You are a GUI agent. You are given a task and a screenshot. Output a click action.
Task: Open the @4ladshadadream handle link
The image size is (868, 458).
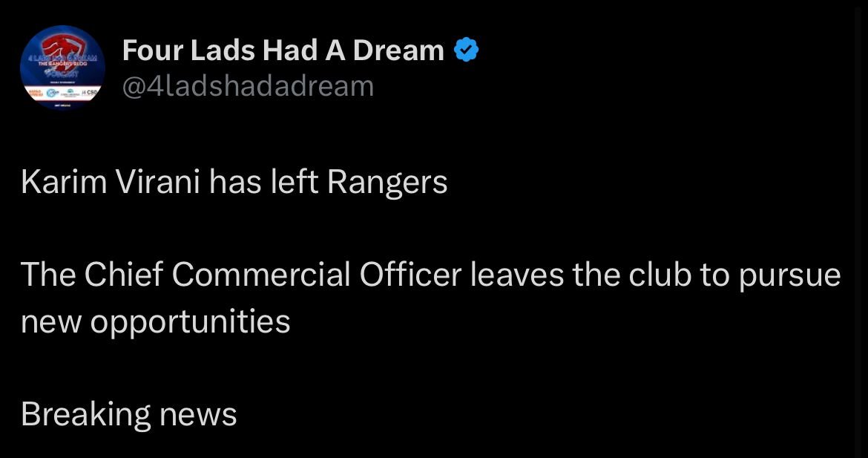(248, 86)
